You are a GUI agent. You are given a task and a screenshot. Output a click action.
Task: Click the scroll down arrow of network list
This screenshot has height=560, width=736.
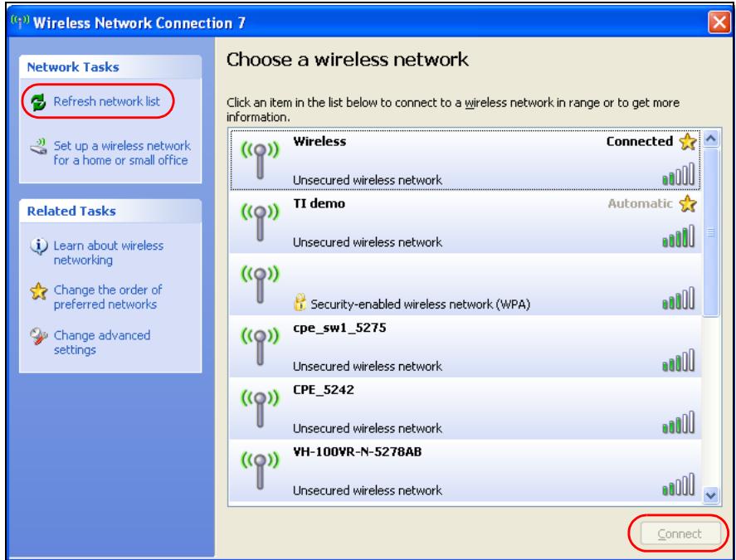(x=710, y=495)
